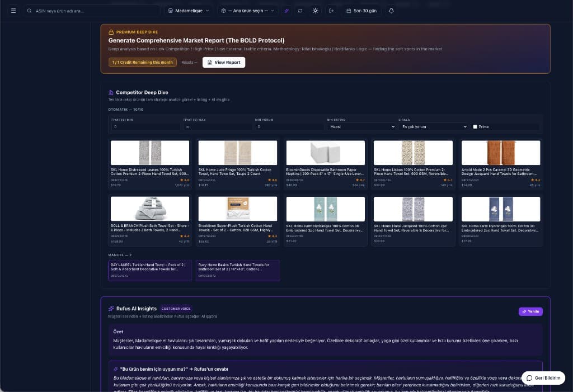Click the Rufus AI Insights sparkle icon
This screenshot has height=392, width=573.
point(111,309)
